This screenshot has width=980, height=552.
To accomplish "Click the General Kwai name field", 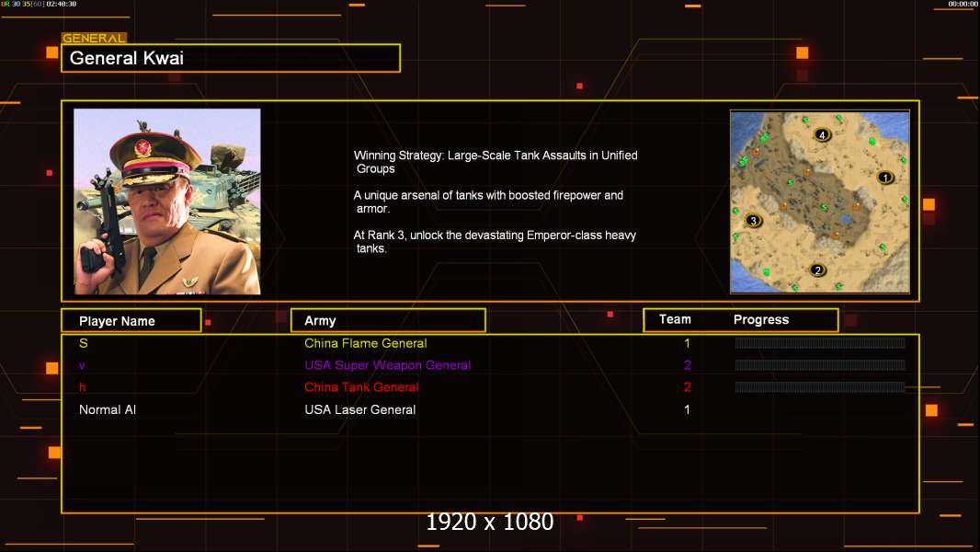I will tap(231, 58).
